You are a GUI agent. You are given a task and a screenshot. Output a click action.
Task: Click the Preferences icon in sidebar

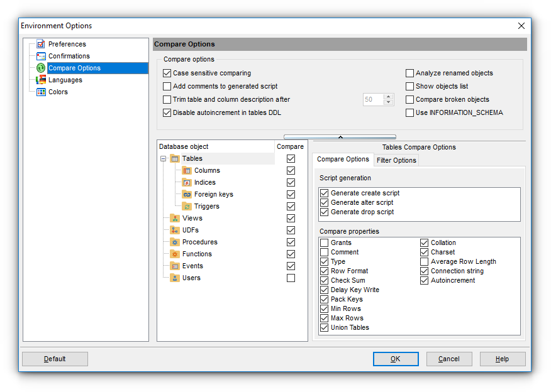pyautogui.click(x=41, y=44)
